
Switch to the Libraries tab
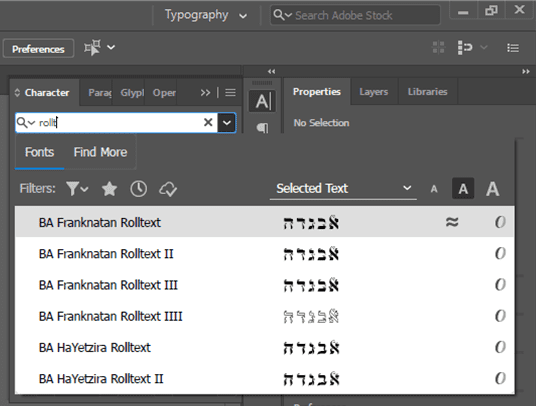pyautogui.click(x=428, y=92)
